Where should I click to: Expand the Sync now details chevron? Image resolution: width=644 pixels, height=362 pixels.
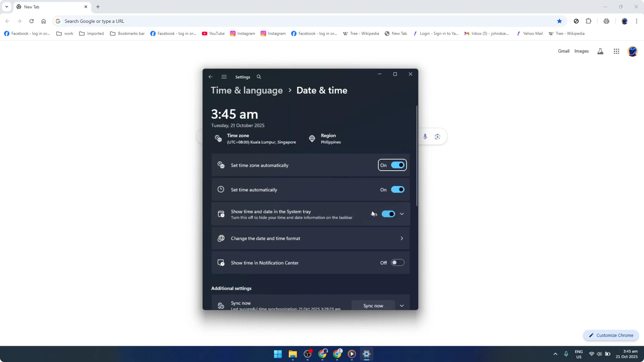coord(402,305)
